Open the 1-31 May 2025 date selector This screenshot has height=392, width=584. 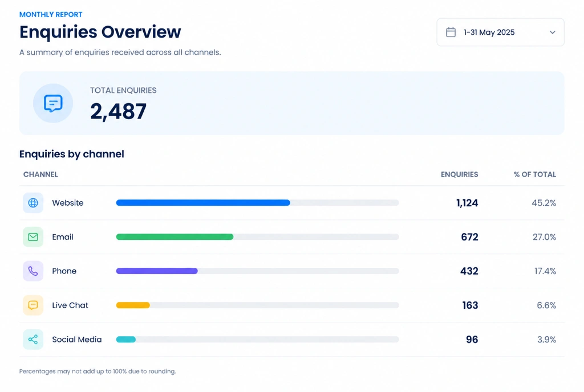pyautogui.click(x=500, y=32)
